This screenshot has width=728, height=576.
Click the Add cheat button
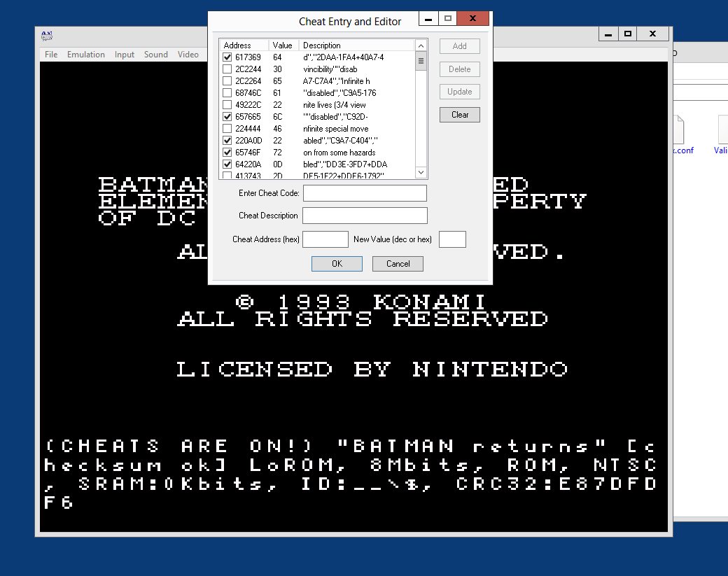point(460,46)
